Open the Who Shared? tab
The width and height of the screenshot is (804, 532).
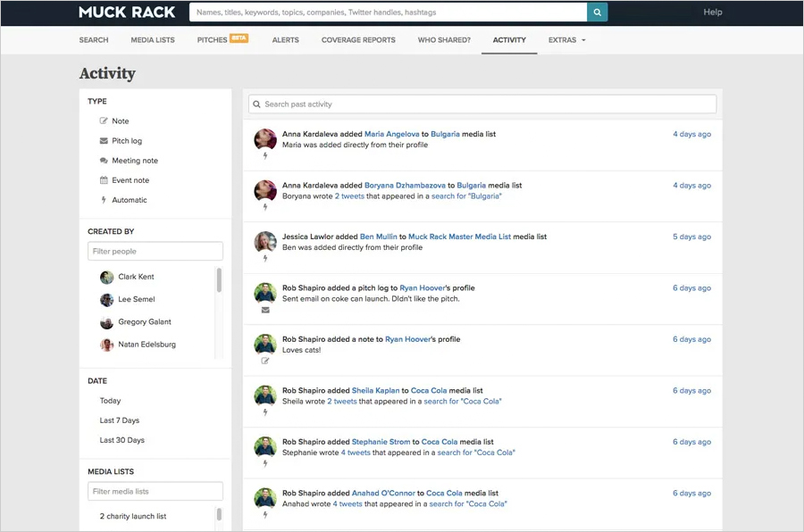[444, 40]
